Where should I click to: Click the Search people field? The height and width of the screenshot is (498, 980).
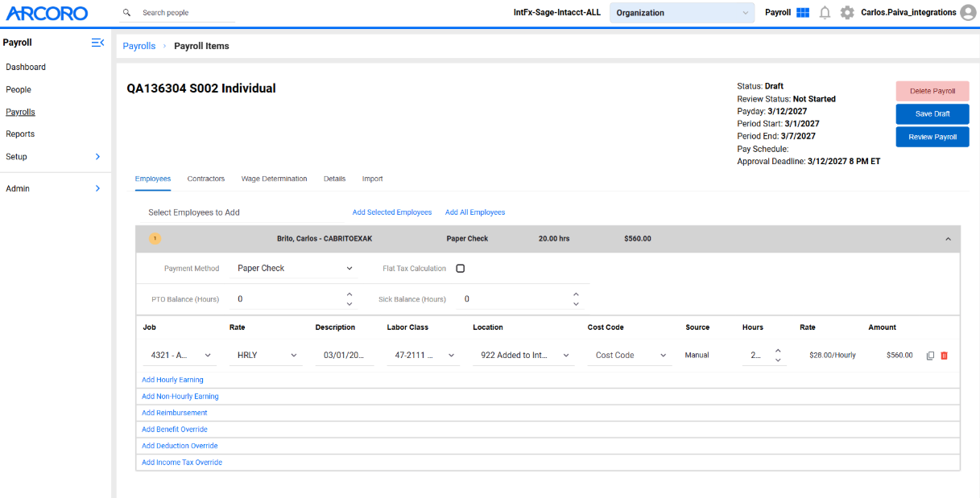[x=188, y=13]
